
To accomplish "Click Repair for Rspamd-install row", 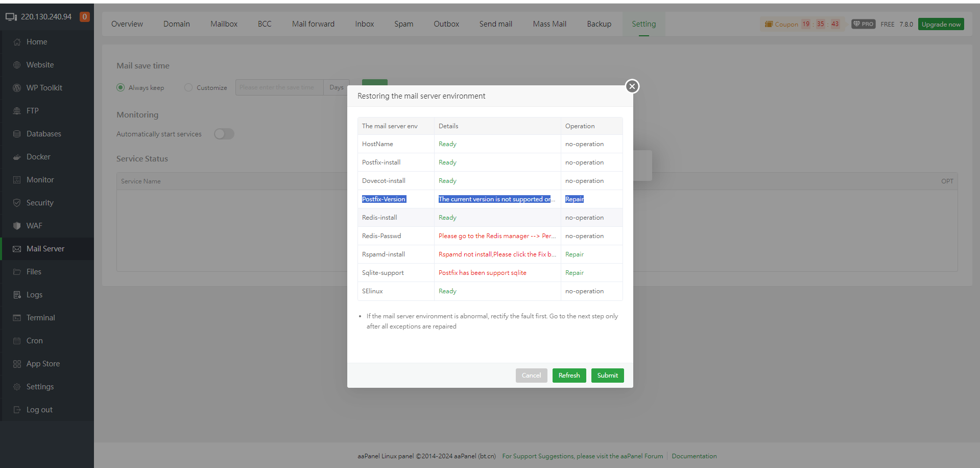I will pos(574,254).
